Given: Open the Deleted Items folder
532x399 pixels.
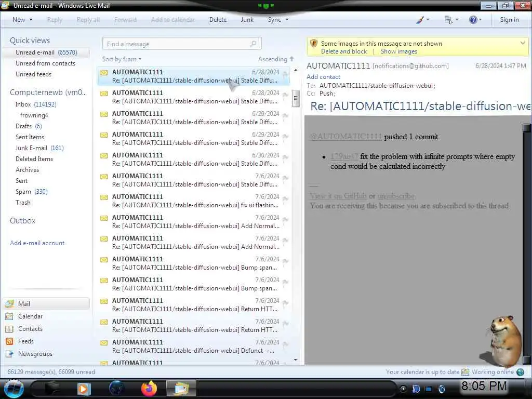Looking at the screenshot, I should 34,159.
